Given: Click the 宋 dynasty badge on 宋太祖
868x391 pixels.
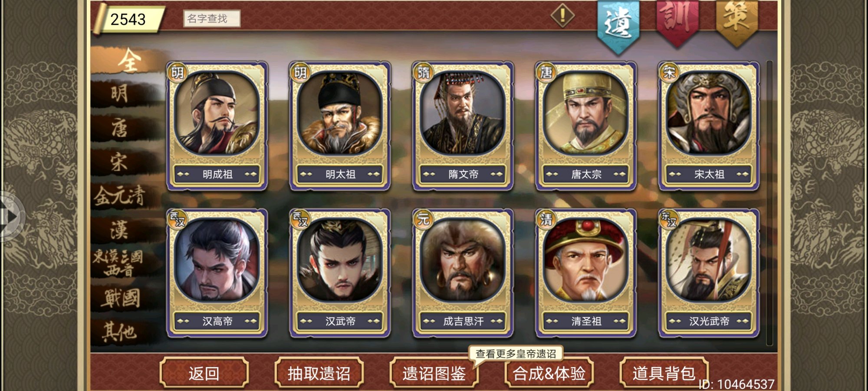Looking at the screenshot, I should pyautogui.click(x=669, y=72).
